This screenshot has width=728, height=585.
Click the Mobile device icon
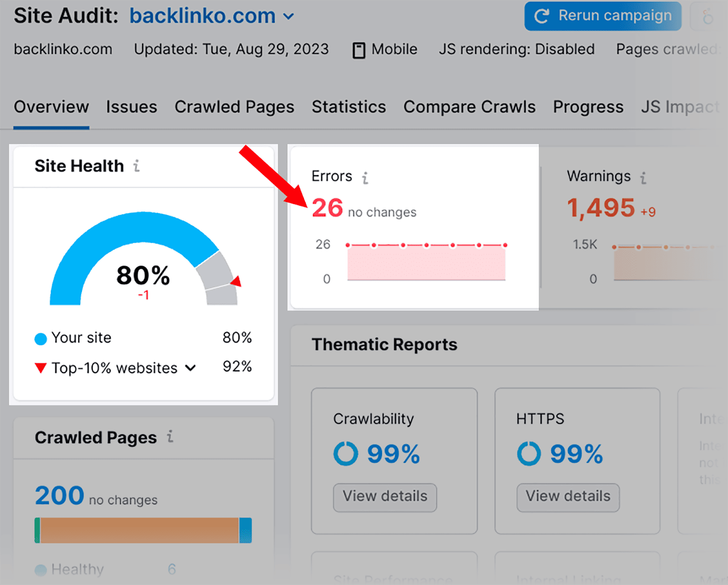pos(359,49)
